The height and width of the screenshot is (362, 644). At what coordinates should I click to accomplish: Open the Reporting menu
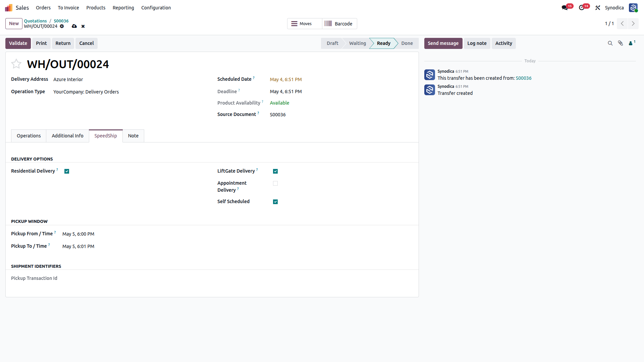123,8
